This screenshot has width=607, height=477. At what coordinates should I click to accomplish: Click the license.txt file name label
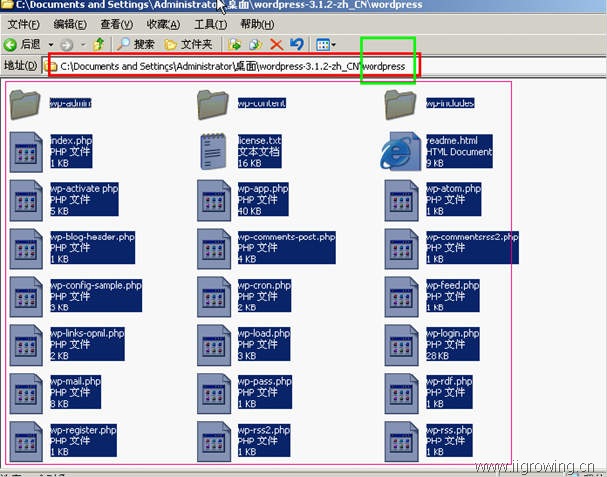259,140
